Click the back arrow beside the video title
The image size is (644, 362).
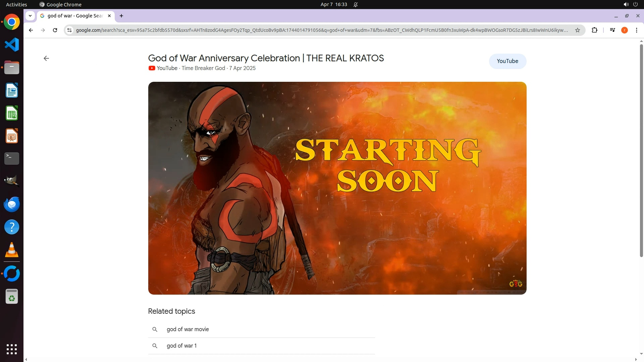[46, 58]
